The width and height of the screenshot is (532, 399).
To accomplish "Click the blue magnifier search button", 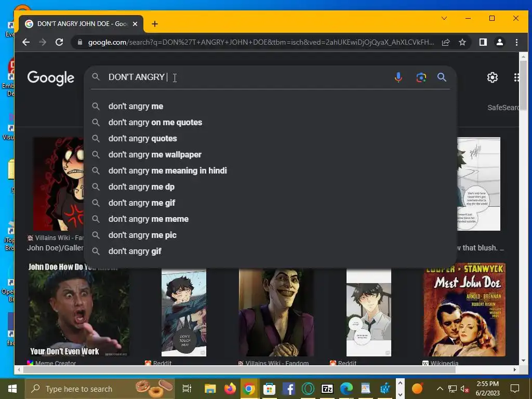I will 442,77.
